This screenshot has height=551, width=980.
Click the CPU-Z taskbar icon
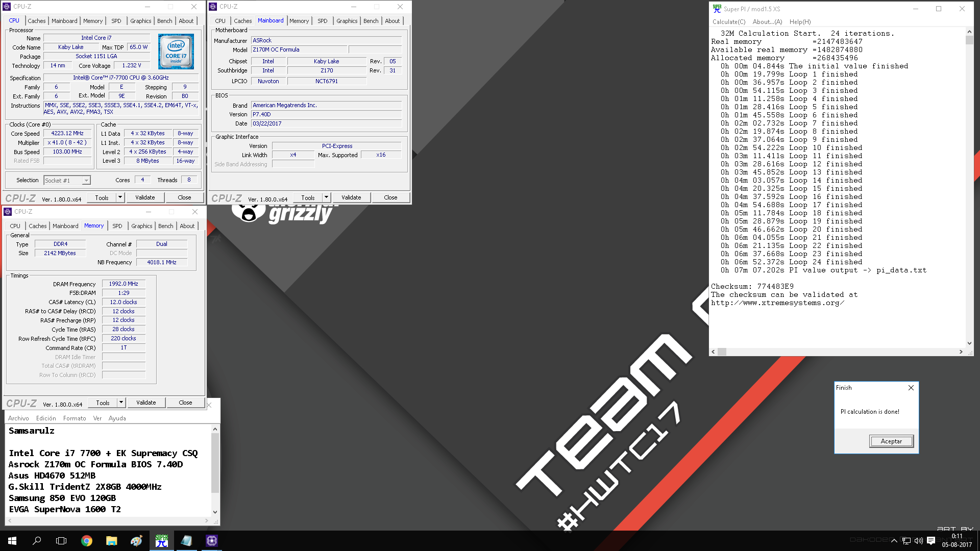[211, 541]
